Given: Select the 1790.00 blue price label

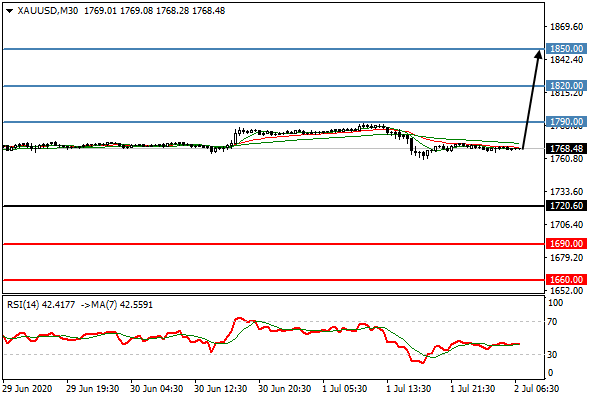Looking at the screenshot, I should point(566,122).
